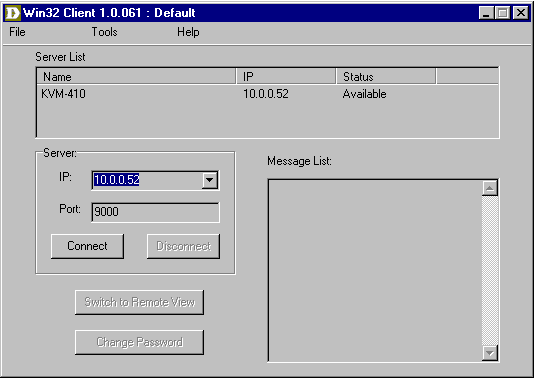
Task: Open the File menu
Action: (x=17, y=32)
